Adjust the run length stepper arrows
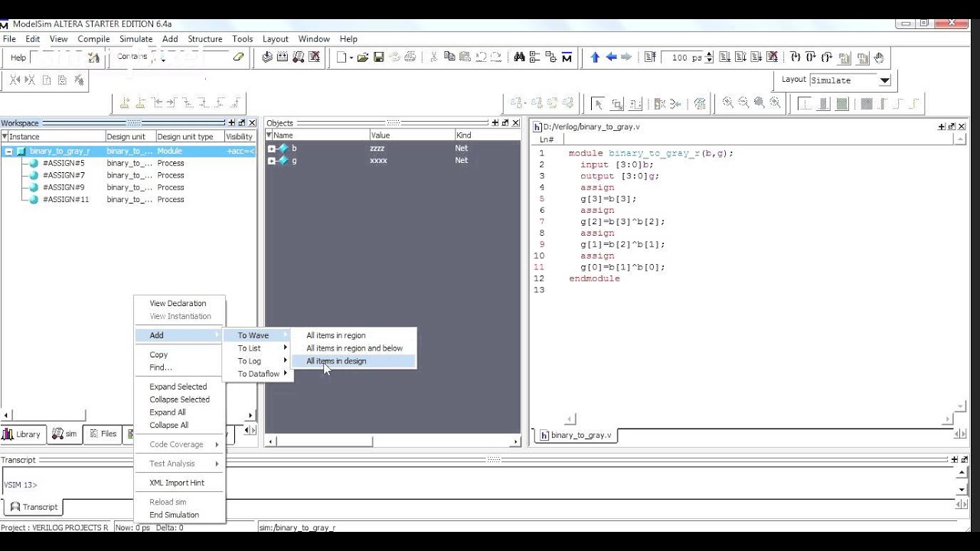 (709, 57)
